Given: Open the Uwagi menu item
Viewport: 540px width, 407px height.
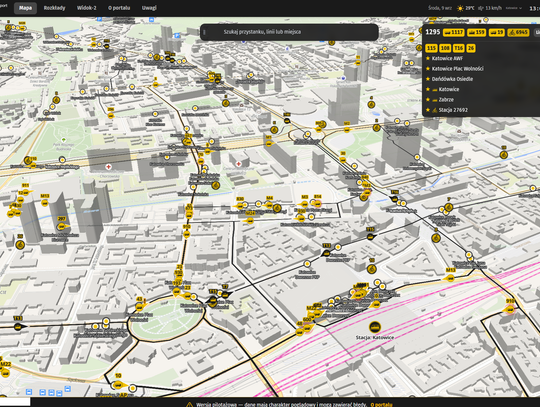Looking at the screenshot, I should [x=149, y=8].
